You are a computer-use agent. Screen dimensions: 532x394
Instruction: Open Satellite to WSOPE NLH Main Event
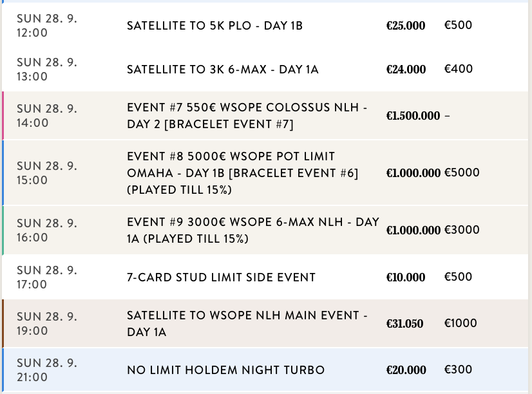[x=247, y=324]
